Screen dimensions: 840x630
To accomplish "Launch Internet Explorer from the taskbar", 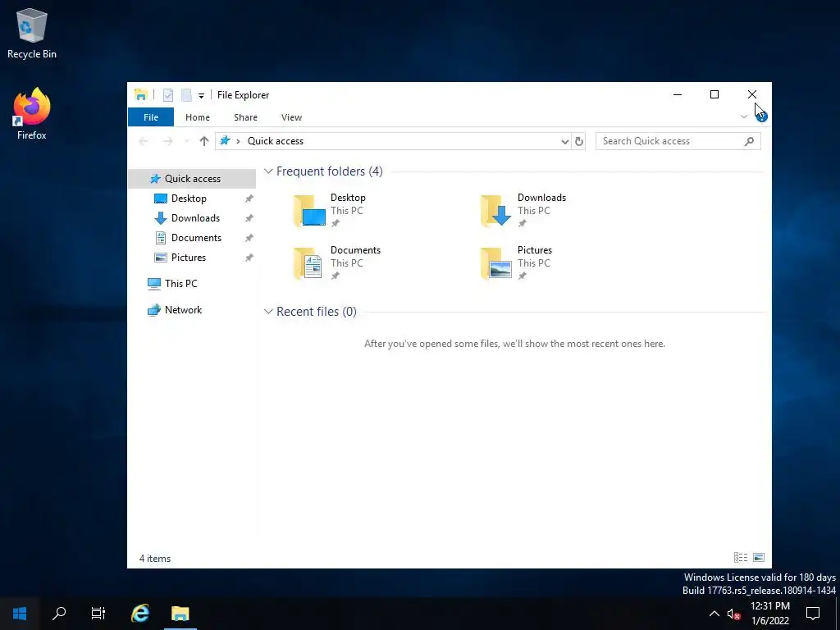I will click(x=140, y=614).
